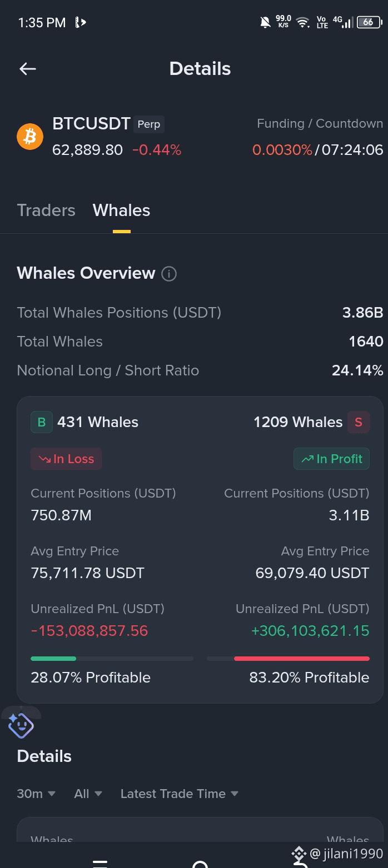Switch to the Traders tab

click(x=46, y=210)
